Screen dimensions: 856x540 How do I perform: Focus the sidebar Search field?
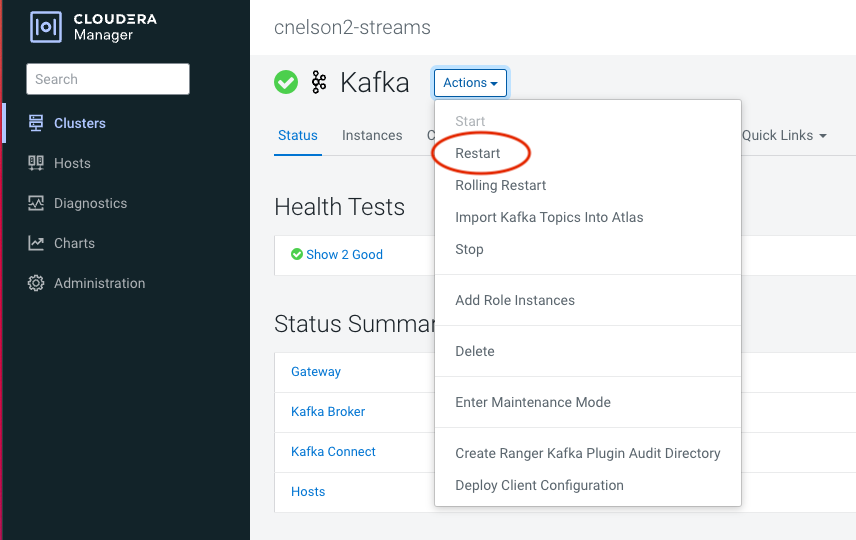coord(108,79)
